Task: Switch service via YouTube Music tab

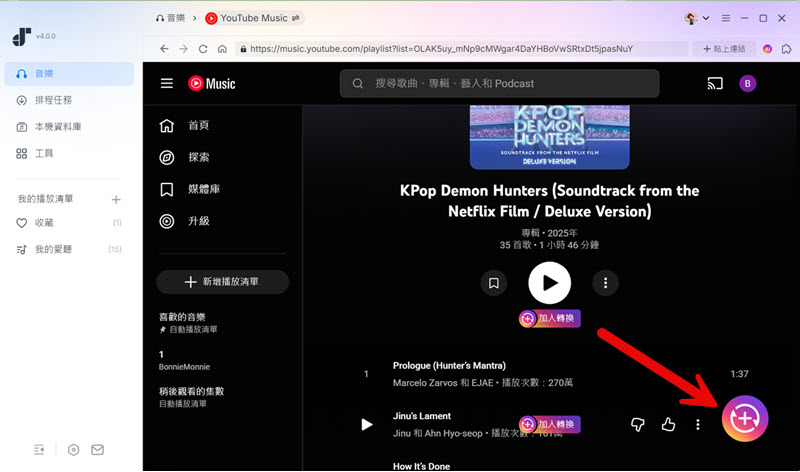Action: coord(253,18)
